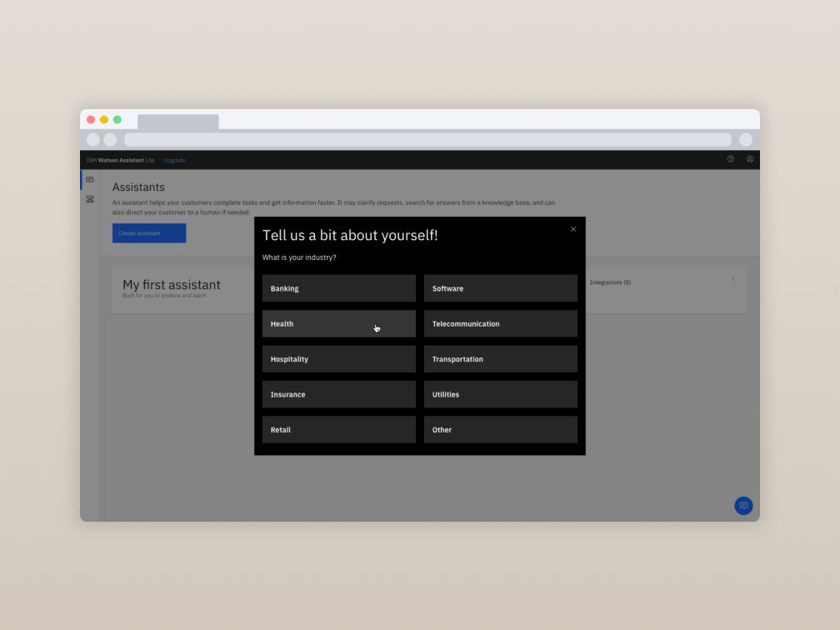Viewport: 840px width, 630px height.
Task: Open the Skills icon in left sidebar
Action: pos(90,199)
